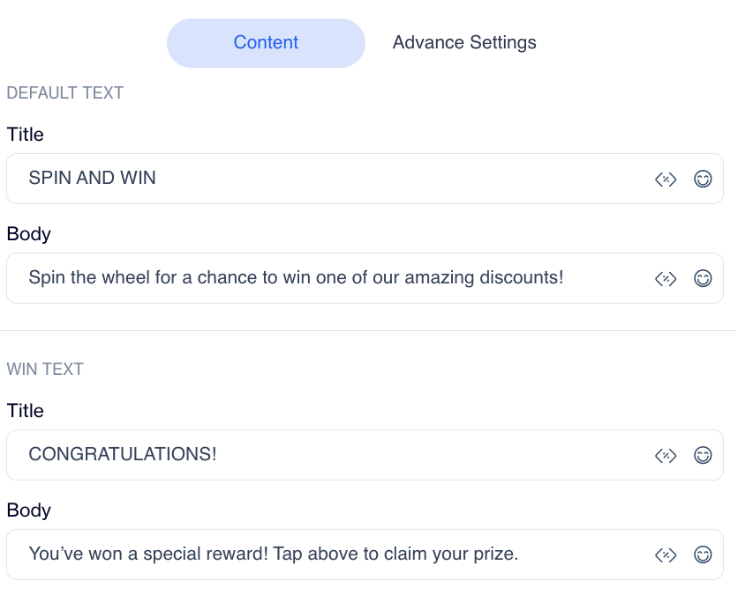Insert variable into win Title field

click(x=666, y=456)
